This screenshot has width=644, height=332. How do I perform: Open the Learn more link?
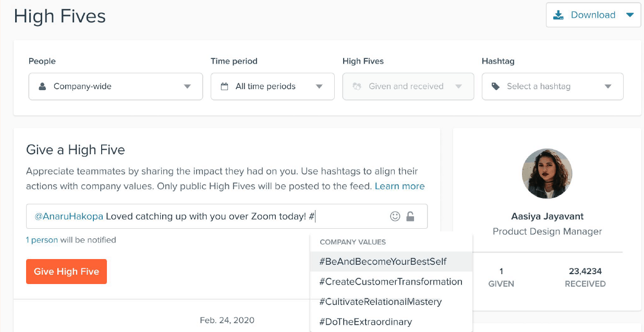click(399, 186)
